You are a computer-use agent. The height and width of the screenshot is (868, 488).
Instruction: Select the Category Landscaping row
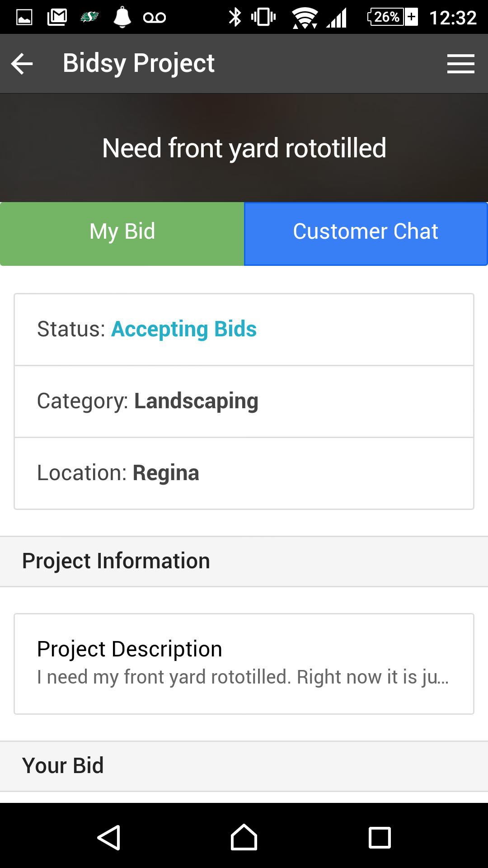tap(244, 401)
